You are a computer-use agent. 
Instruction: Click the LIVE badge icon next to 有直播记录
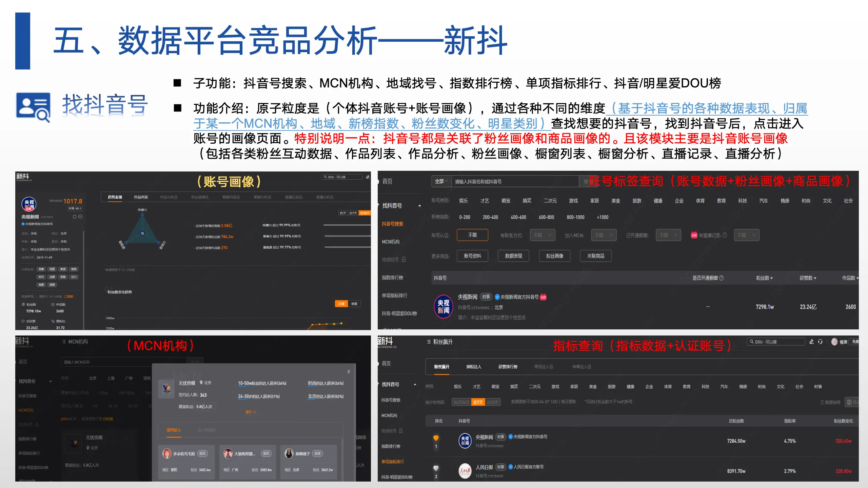[694, 235]
